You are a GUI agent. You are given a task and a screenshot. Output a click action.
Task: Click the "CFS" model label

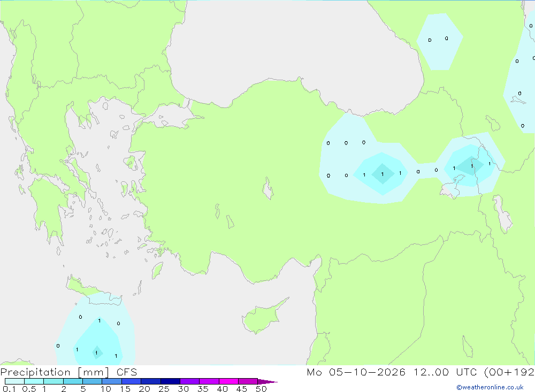click(127, 372)
